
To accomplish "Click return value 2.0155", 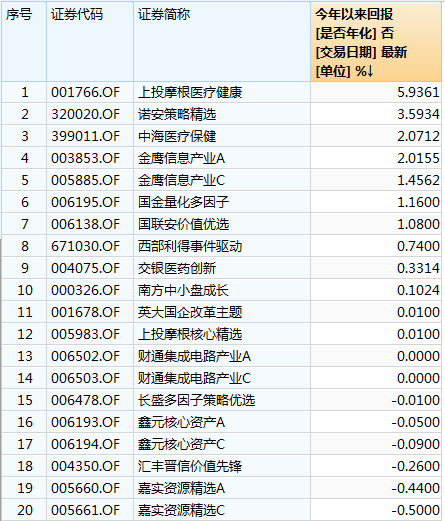I will click(x=418, y=158).
